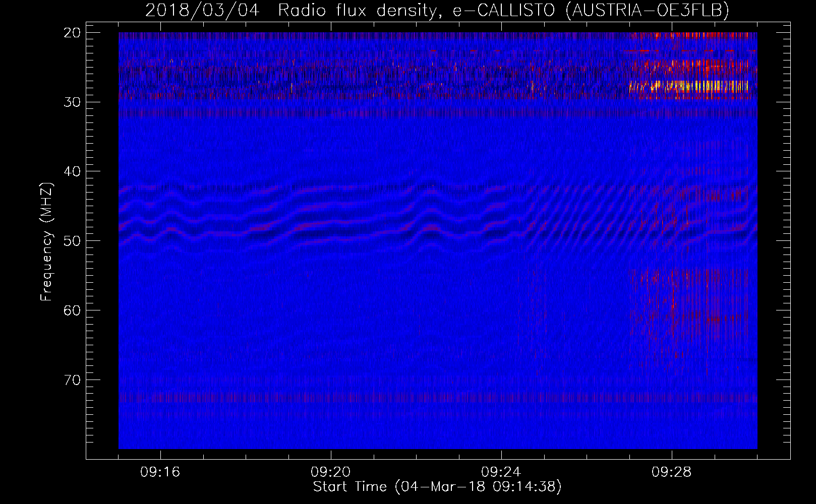The width and height of the screenshot is (816, 504).
Task: Click the bright yellow burst near 28 MHz
Action: [689, 86]
